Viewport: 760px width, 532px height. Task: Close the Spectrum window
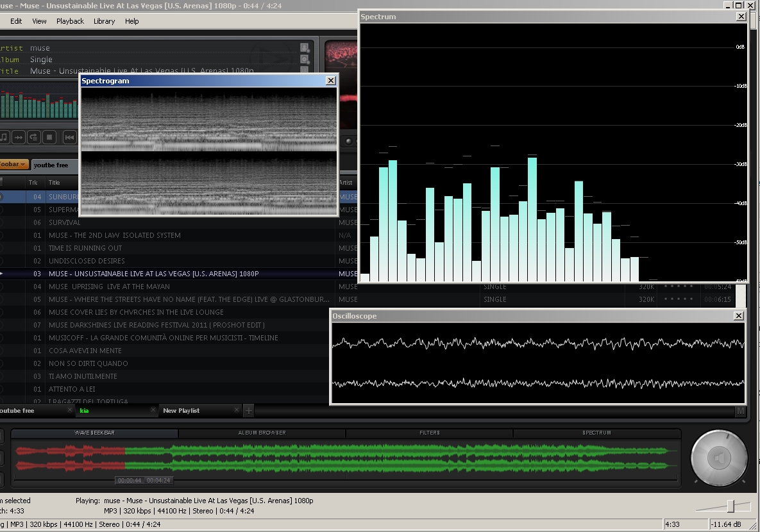[x=741, y=17]
